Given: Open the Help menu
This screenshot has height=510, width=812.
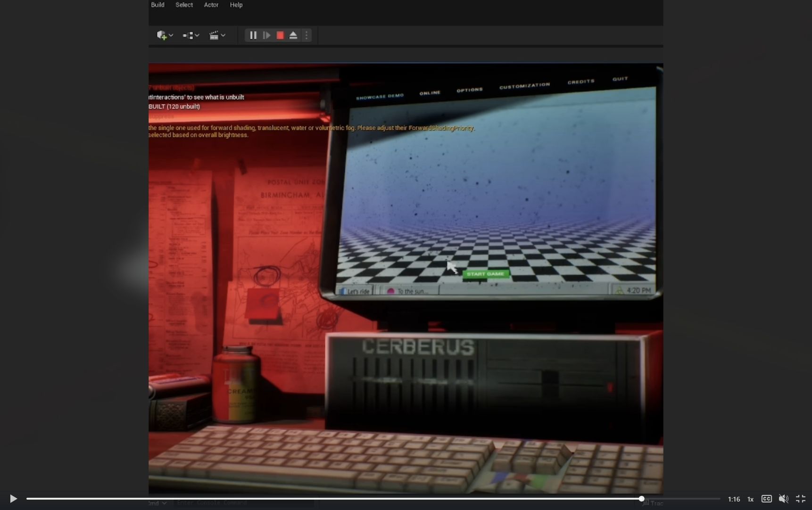Looking at the screenshot, I should [236, 5].
